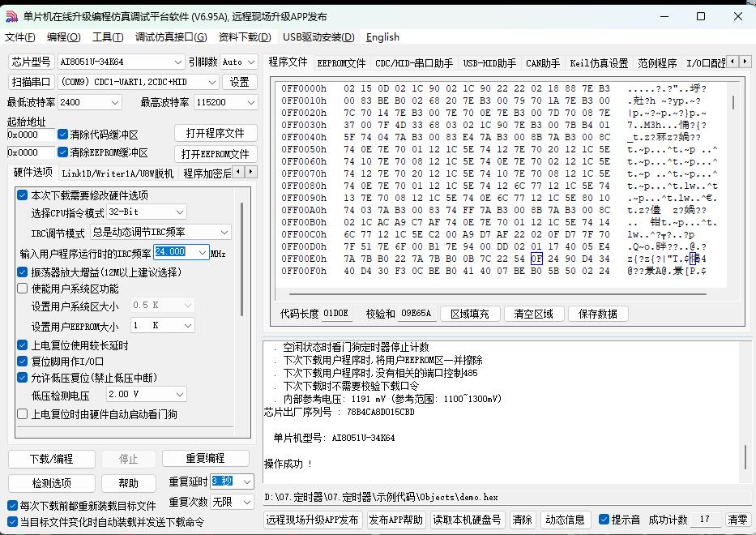756x535 pixels.
Task: Toggle 清除代码缓冲区 checkbox
Action: 62,134
